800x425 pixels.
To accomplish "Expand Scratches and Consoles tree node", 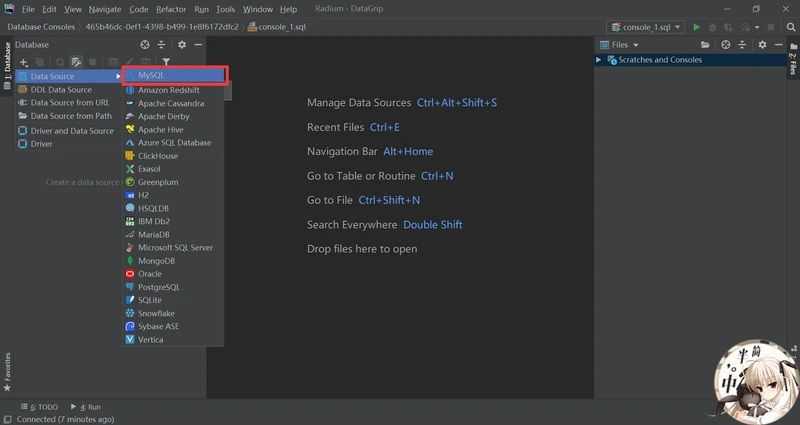I will (x=598, y=60).
